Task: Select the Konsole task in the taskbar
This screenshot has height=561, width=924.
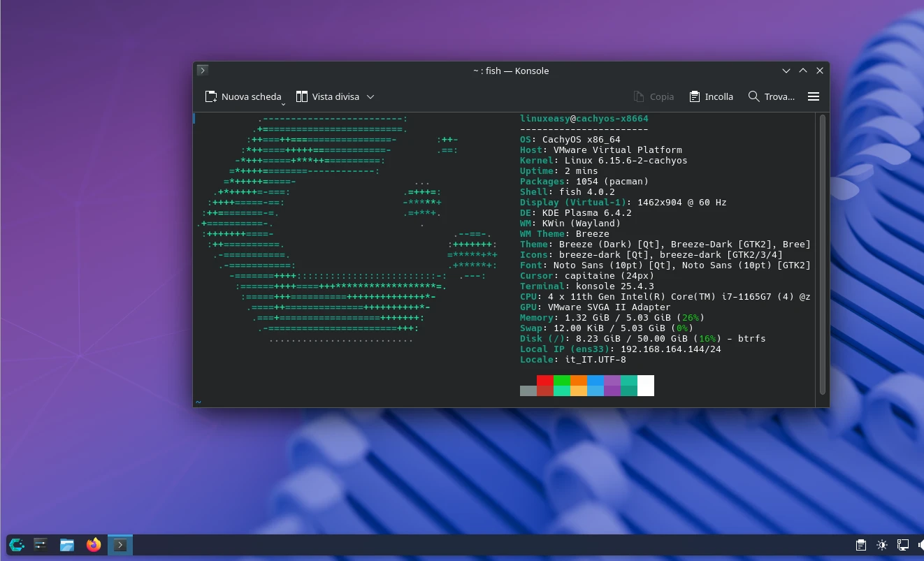Action: 120,545
